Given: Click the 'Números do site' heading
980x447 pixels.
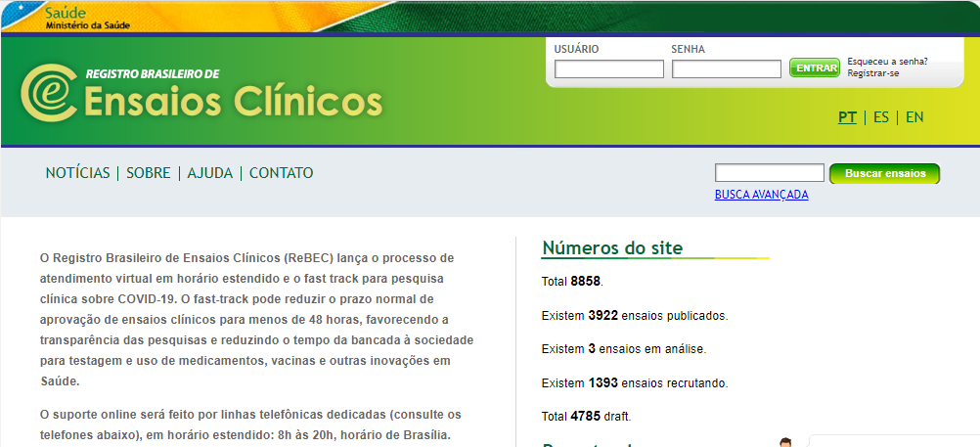Looking at the screenshot, I should 612,248.
